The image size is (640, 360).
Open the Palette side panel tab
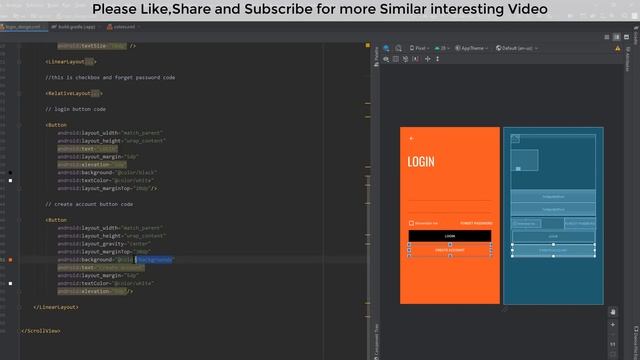tap(376, 56)
